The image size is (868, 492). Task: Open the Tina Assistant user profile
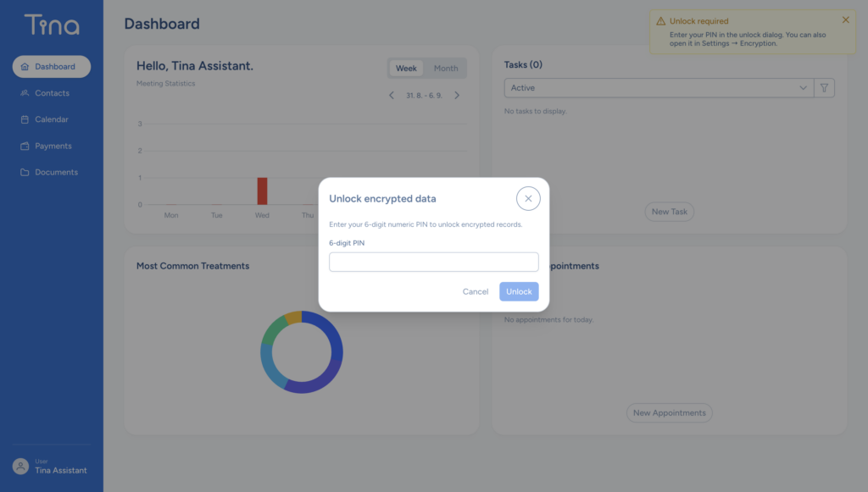click(x=50, y=467)
